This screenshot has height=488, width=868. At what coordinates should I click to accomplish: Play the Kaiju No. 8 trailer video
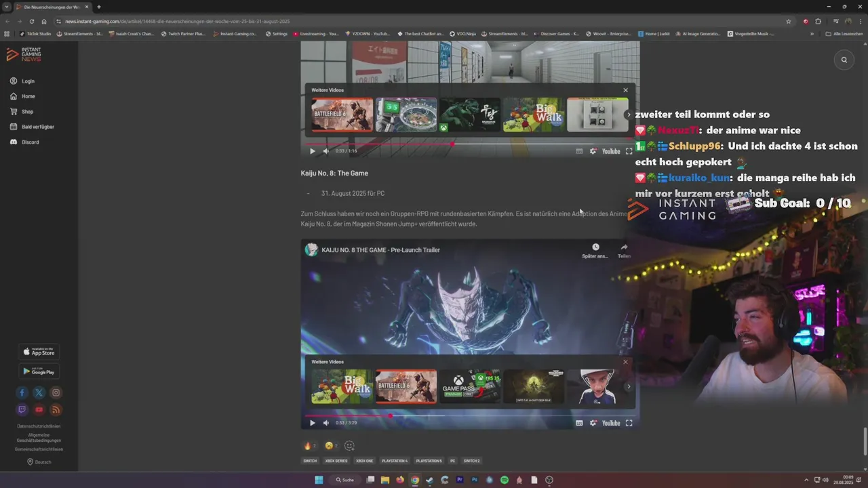pyautogui.click(x=312, y=423)
